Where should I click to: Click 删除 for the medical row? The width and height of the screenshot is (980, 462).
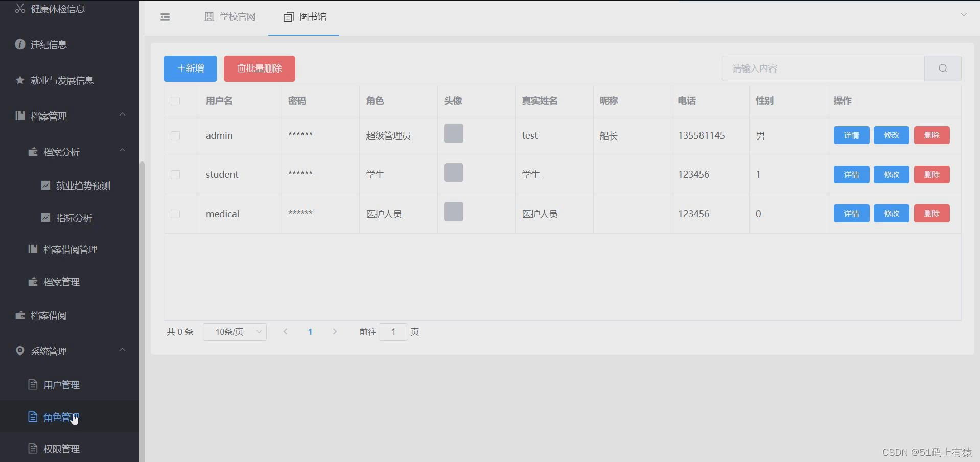coord(932,213)
